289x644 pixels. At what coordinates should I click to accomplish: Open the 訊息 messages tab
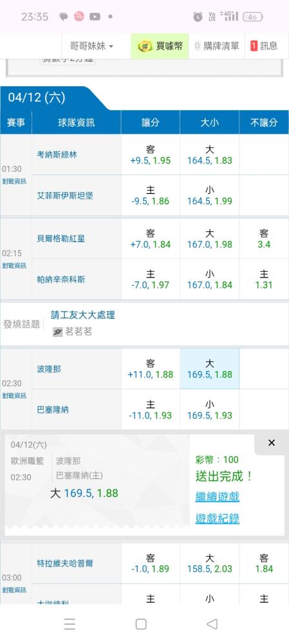click(264, 46)
